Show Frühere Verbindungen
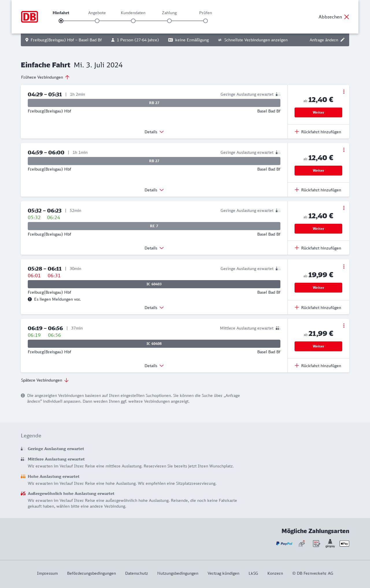This screenshot has height=588, width=370. coord(45,77)
